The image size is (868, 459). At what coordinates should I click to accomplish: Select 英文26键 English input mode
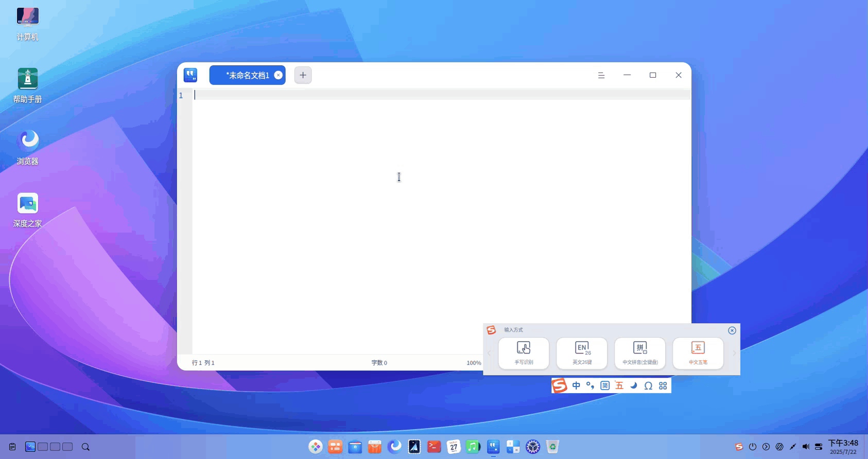click(582, 354)
